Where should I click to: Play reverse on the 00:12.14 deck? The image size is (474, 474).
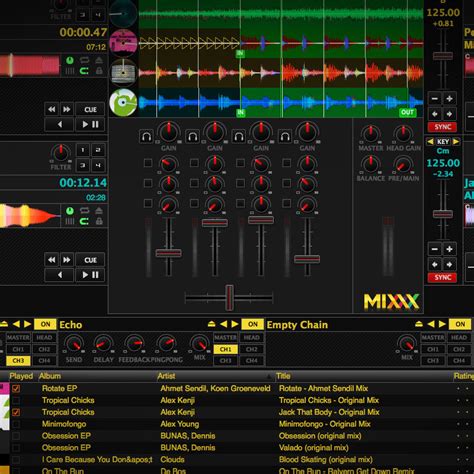pos(60,275)
